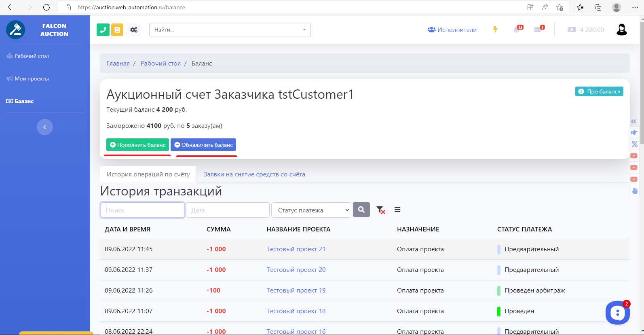Clear filters with the funnel-X icon
This screenshot has width=644, height=335.
pos(380,210)
